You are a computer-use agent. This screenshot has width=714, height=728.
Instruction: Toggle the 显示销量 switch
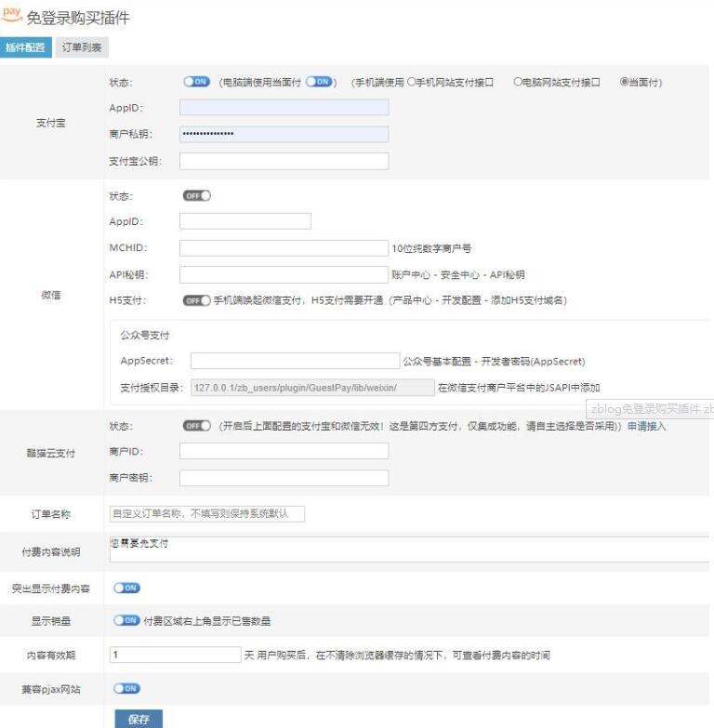tap(126, 620)
